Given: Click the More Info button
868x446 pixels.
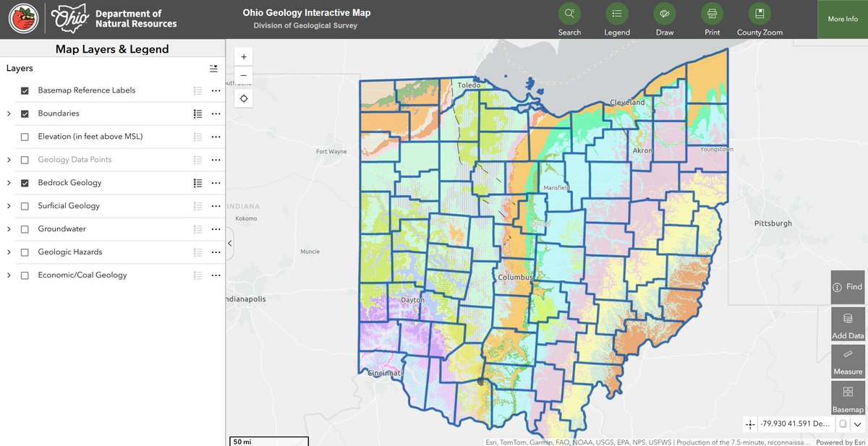Looking at the screenshot, I should pos(843,20).
